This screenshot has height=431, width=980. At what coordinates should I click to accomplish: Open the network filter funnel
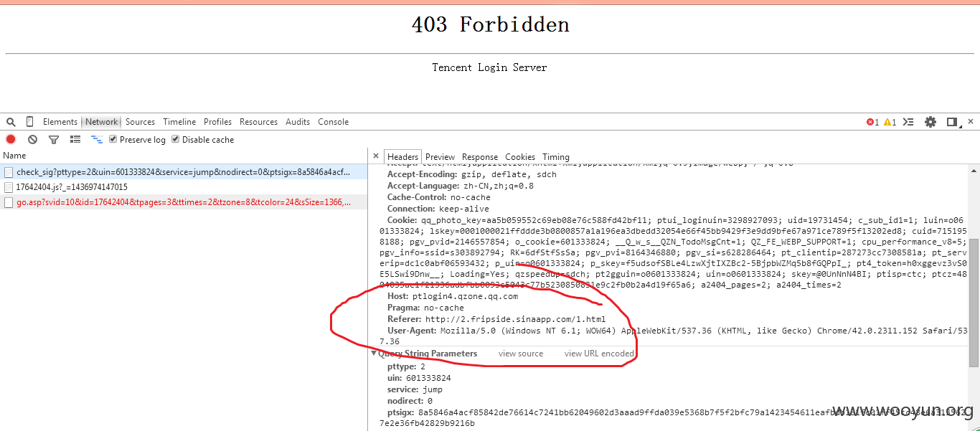pyautogui.click(x=54, y=140)
